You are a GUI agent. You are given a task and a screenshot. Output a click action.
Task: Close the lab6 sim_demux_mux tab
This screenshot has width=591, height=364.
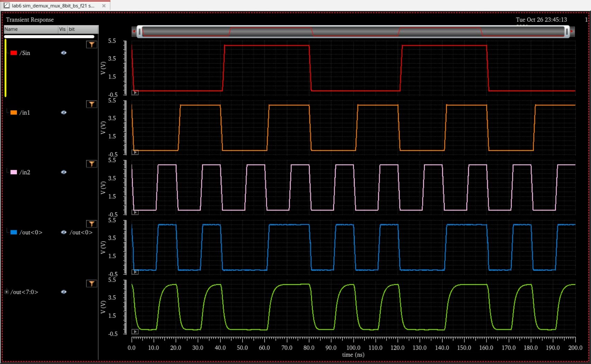point(104,6)
